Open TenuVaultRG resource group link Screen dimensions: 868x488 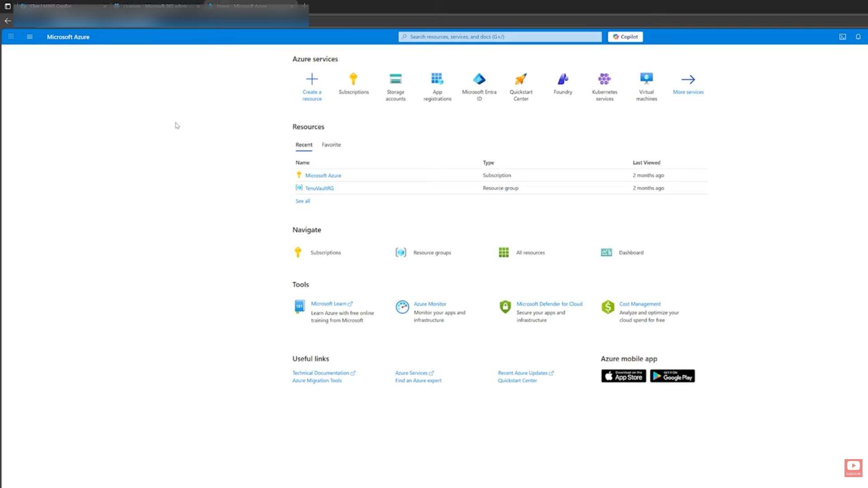pyautogui.click(x=319, y=188)
